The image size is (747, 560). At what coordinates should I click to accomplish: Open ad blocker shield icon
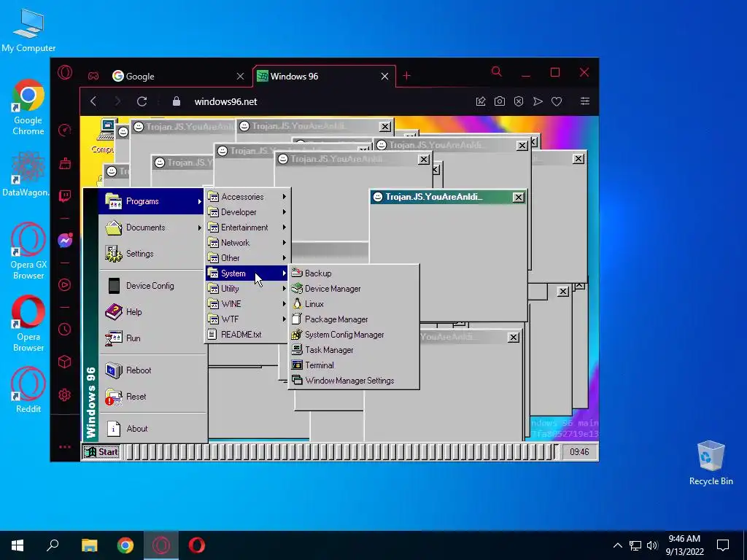click(519, 101)
